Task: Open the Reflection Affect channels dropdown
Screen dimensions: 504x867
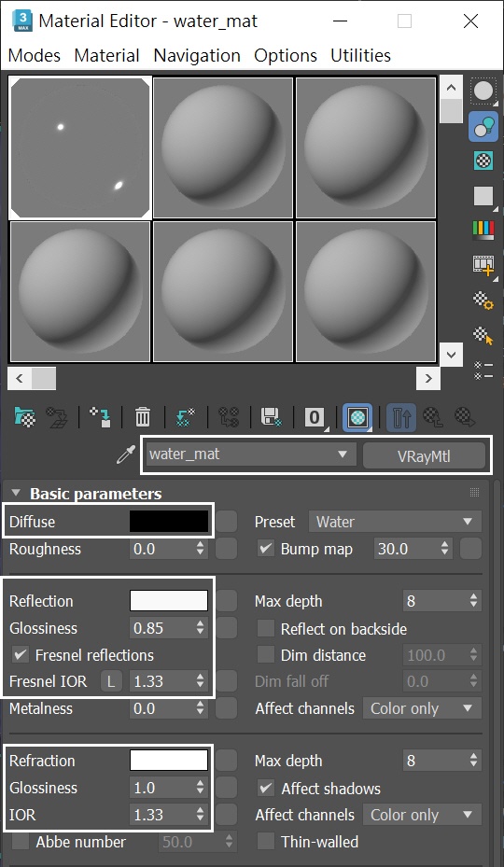Action: coord(422,708)
